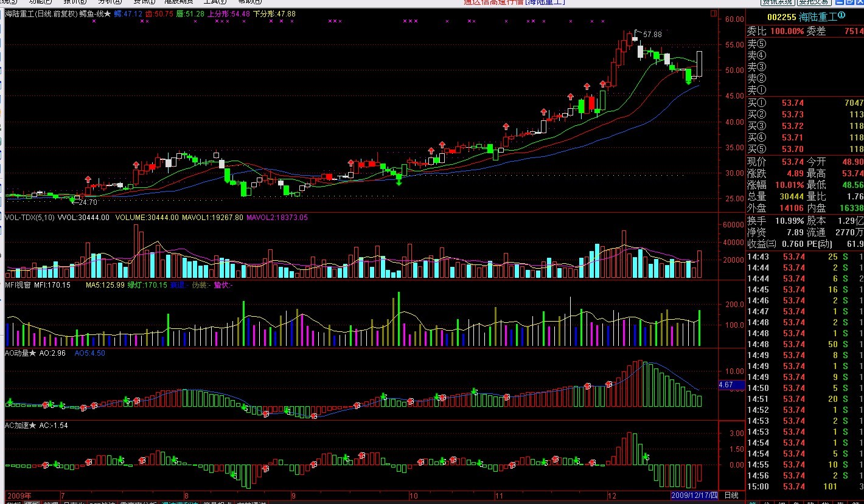Select the 卖⑤ order row
Image resolution: width=864 pixels, height=504 pixels.
pyautogui.click(x=806, y=44)
